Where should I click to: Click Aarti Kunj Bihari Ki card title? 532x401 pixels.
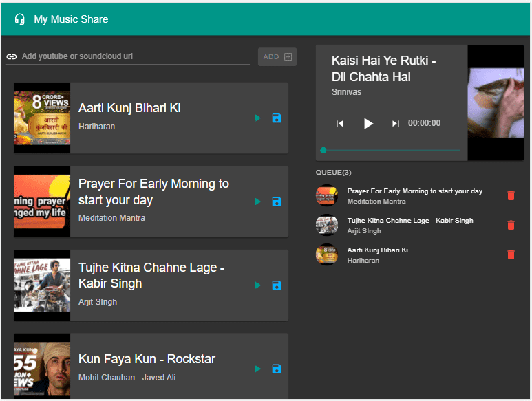129,108
